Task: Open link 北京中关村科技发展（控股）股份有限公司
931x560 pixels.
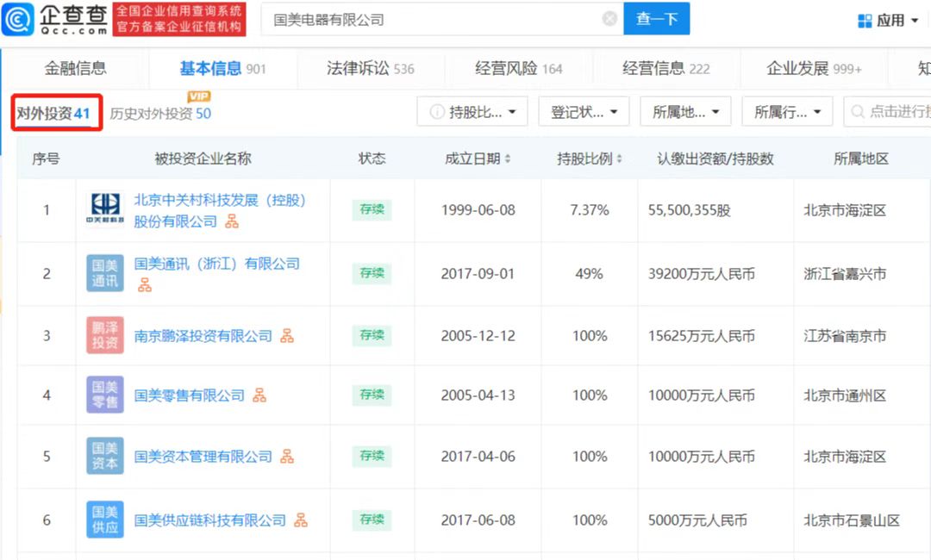Action: (x=221, y=210)
